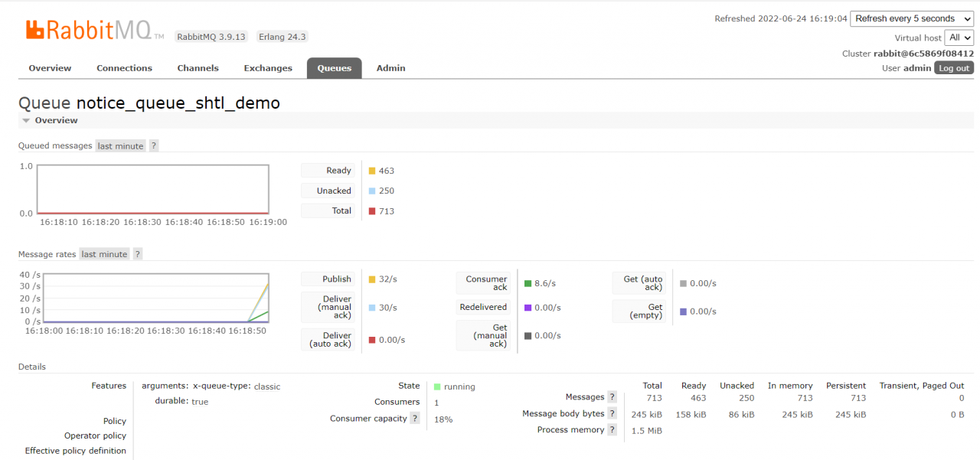
Task: Click the green running state indicator
Action: click(437, 387)
